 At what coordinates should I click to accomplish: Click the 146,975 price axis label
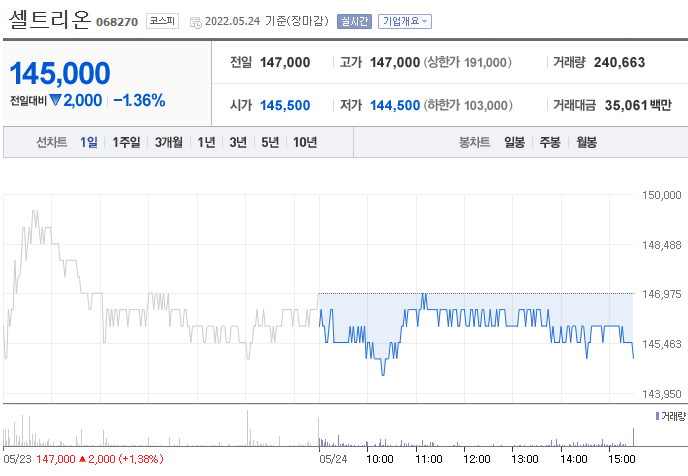661,294
